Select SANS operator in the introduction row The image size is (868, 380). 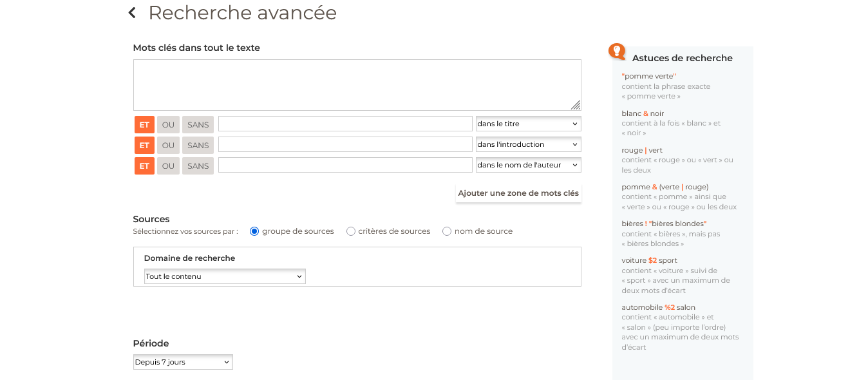coord(198,145)
